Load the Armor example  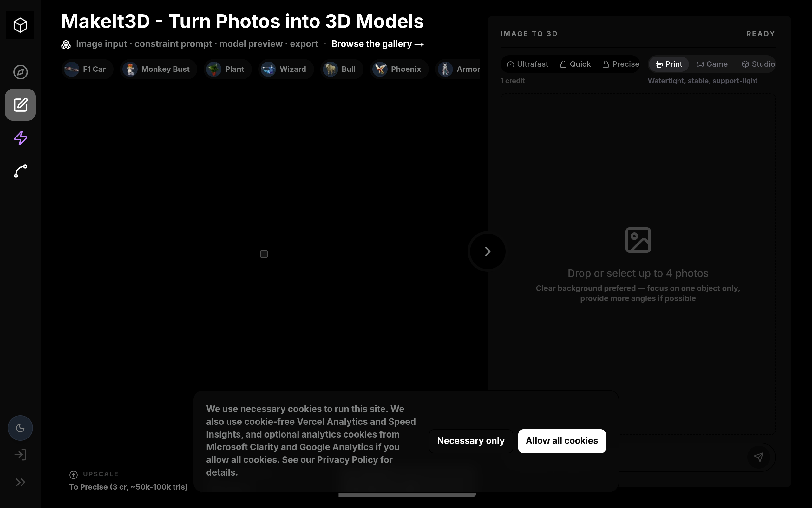point(458,69)
